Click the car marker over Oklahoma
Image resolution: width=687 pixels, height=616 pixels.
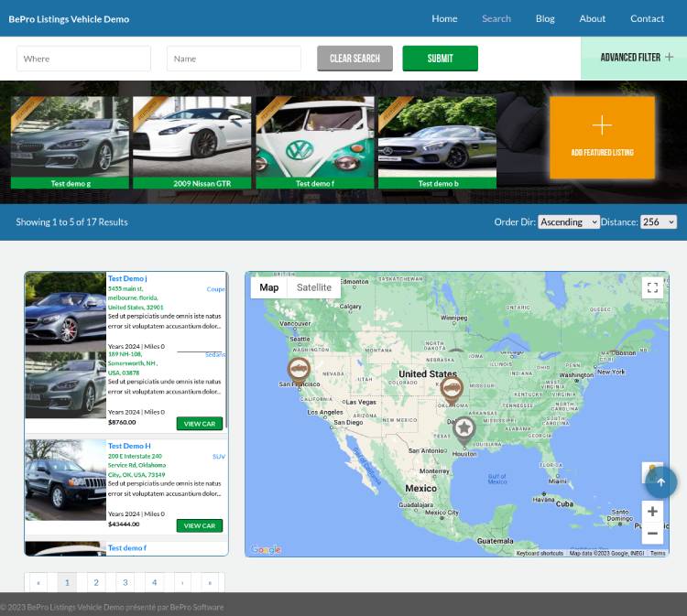pos(452,389)
